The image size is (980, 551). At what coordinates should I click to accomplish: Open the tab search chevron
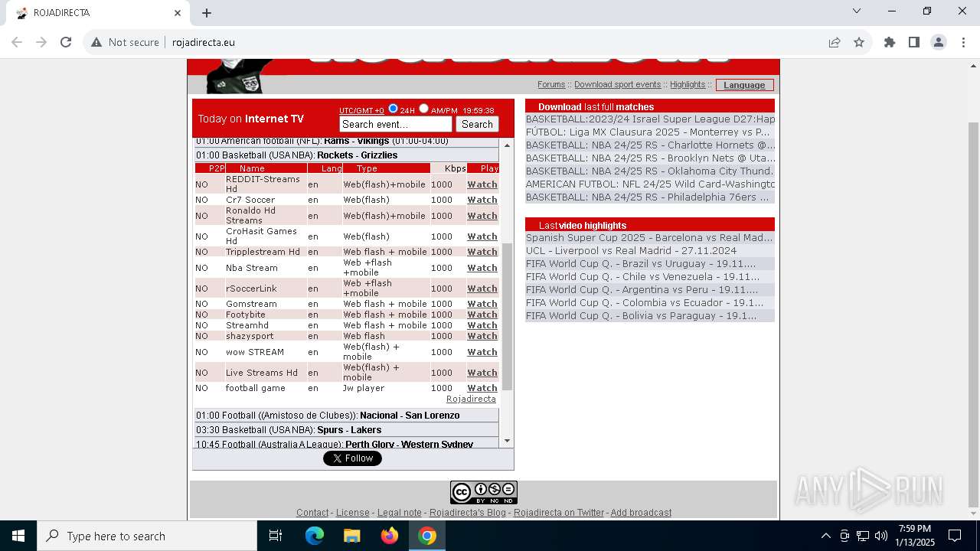point(857,11)
